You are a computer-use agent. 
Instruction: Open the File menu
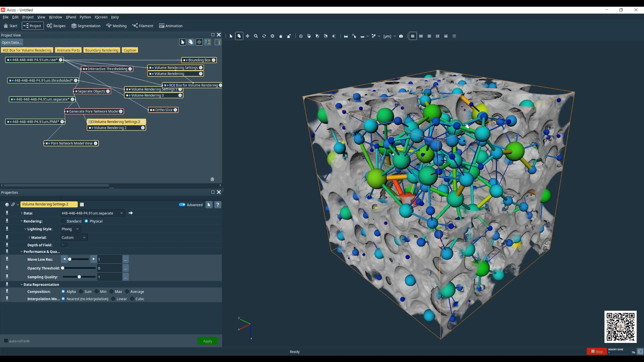pyautogui.click(x=6, y=17)
